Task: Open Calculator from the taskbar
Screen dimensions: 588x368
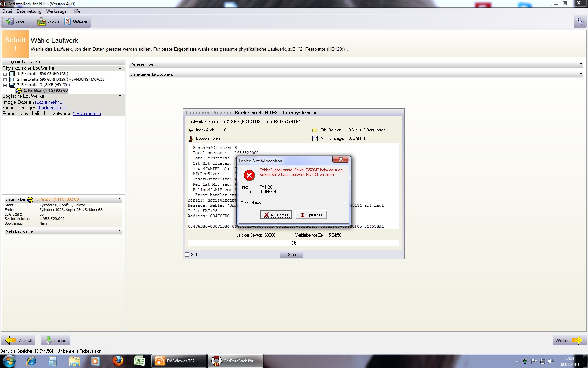Action: pos(52,361)
